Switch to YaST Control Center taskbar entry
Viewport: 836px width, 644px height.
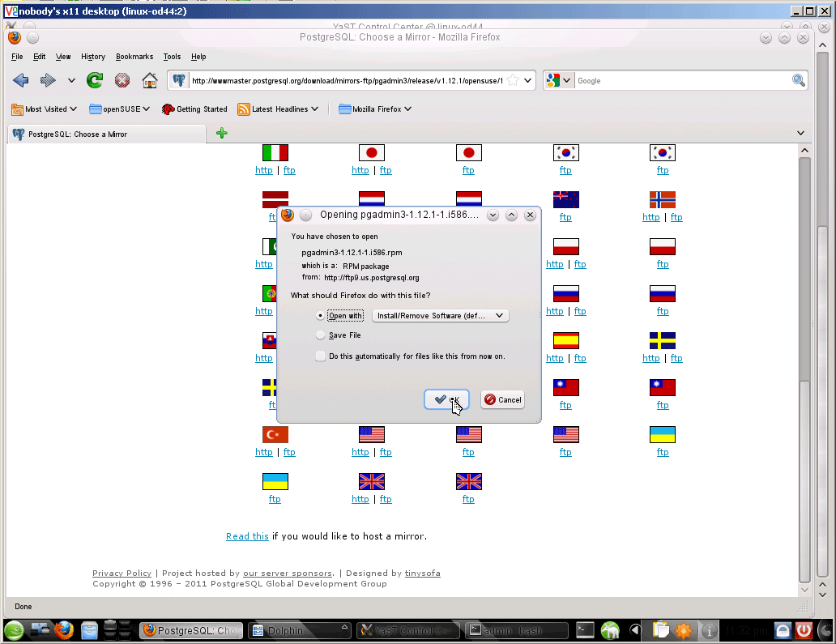[x=407, y=631]
